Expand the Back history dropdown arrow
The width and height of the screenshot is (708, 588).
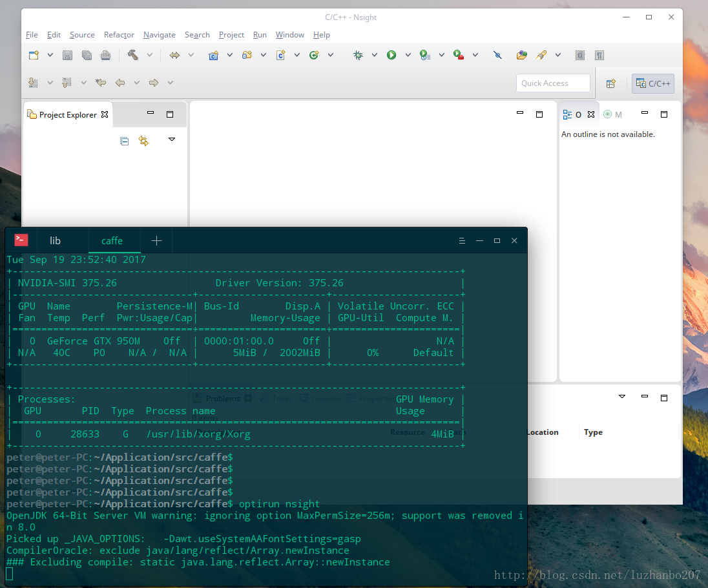[136, 83]
